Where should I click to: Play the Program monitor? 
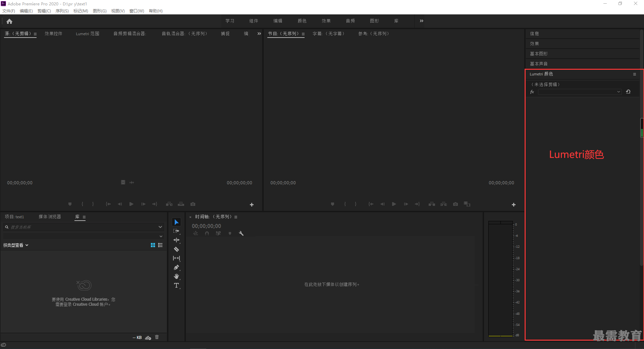[x=394, y=204]
